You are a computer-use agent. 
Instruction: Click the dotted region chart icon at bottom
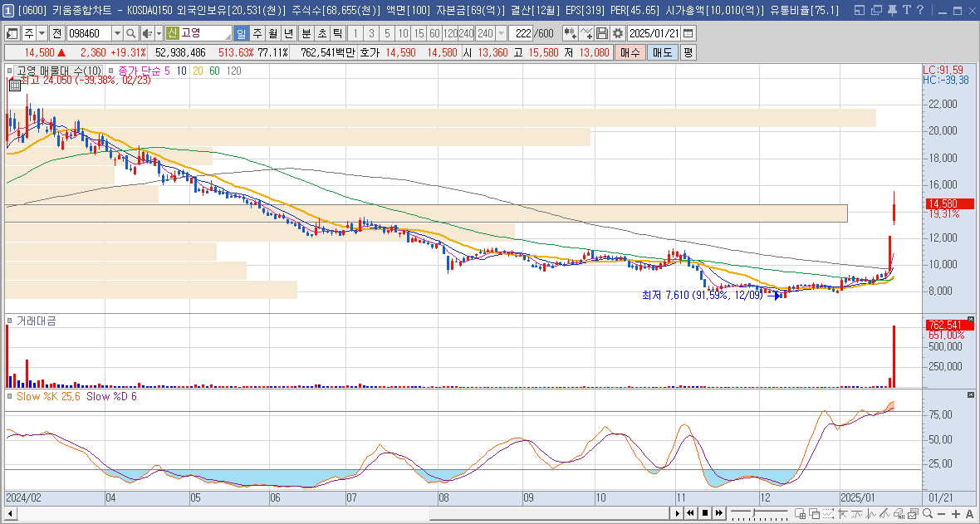(828, 513)
